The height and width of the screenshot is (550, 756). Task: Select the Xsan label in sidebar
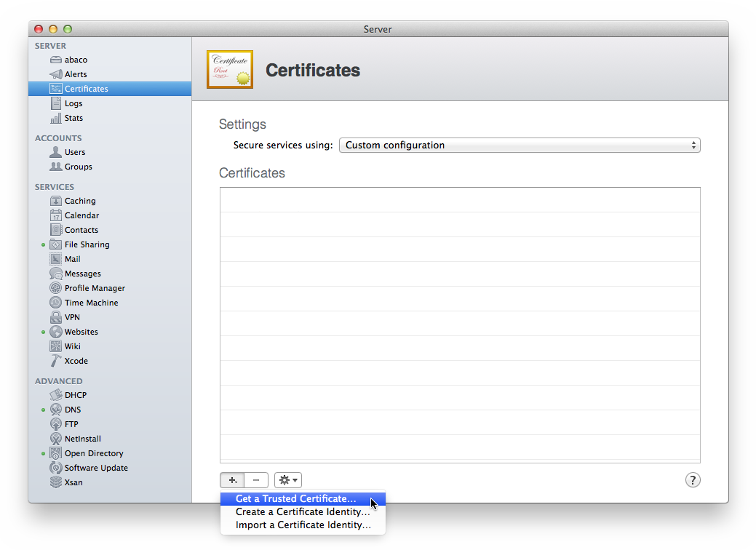point(73,482)
